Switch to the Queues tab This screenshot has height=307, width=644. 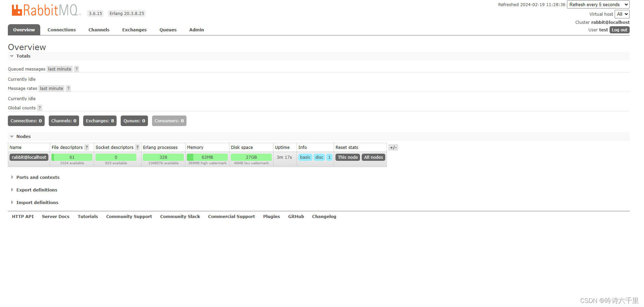point(168,30)
